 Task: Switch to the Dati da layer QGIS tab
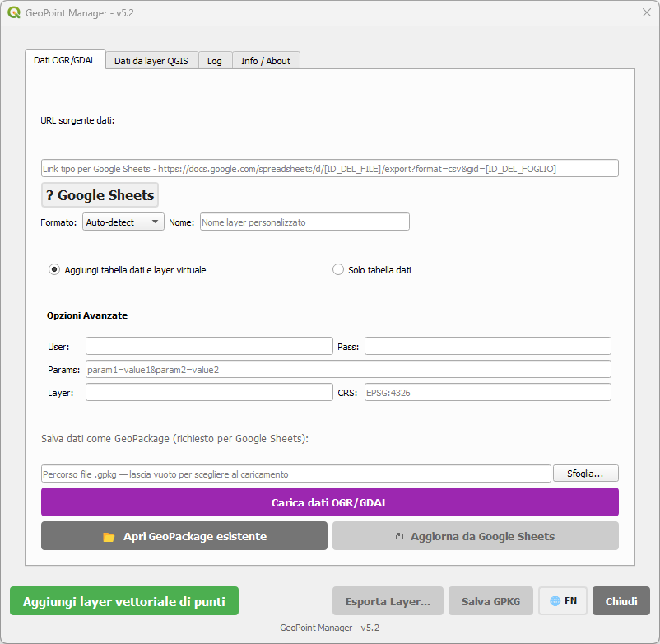(151, 61)
